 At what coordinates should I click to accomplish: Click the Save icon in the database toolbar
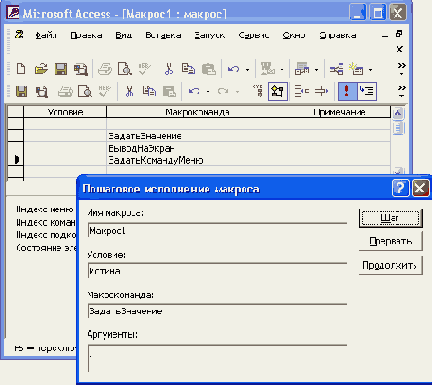[x=61, y=69]
